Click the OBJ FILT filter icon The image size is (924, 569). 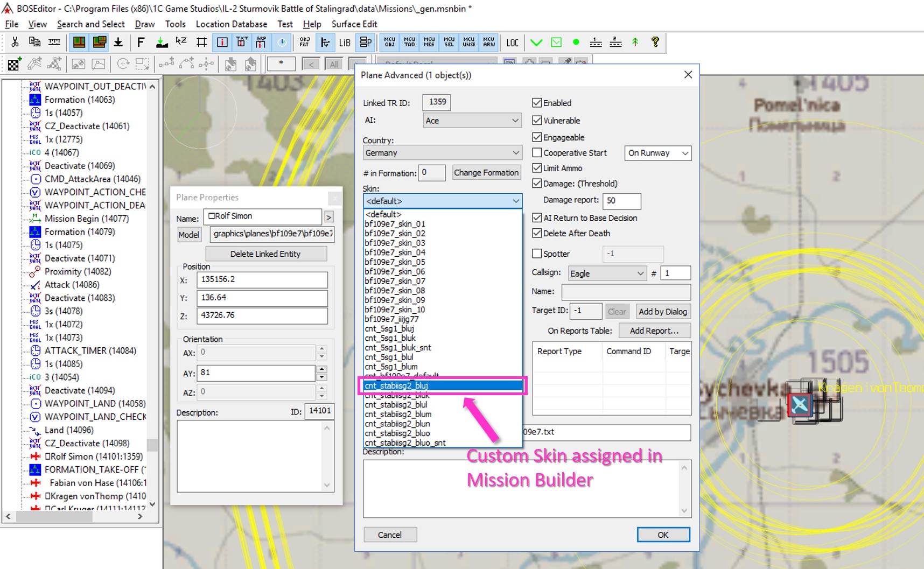(x=304, y=42)
